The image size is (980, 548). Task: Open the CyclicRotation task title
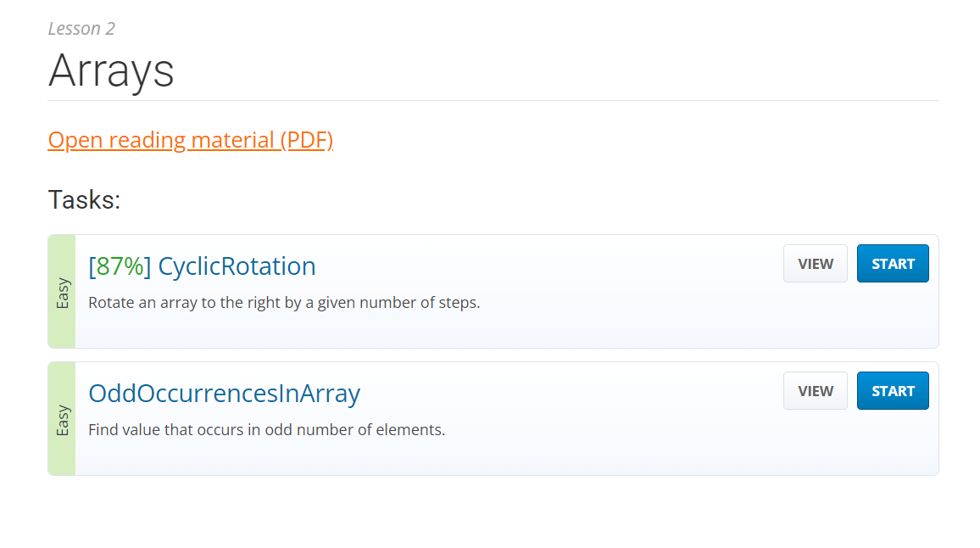tap(237, 266)
